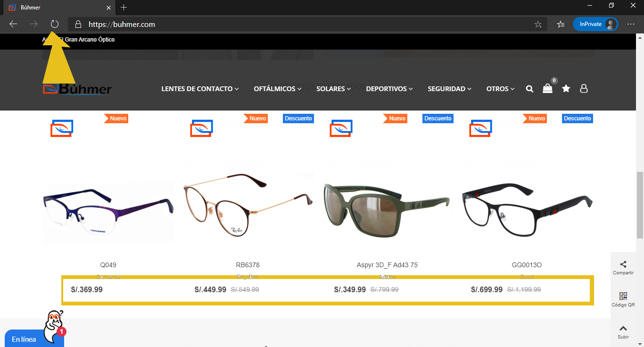Open the En línea chat widget
The width and height of the screenshot is (644, 347).
(x=24, y=339)
